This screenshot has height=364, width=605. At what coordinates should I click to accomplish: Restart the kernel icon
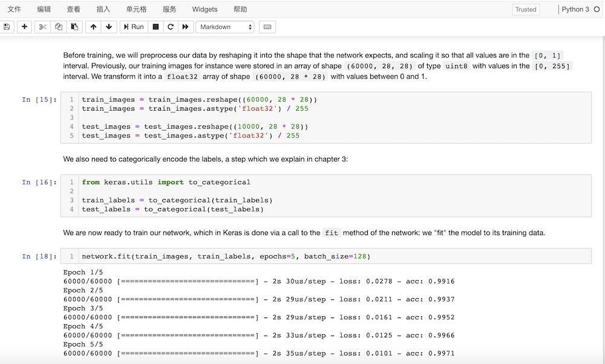171,27
